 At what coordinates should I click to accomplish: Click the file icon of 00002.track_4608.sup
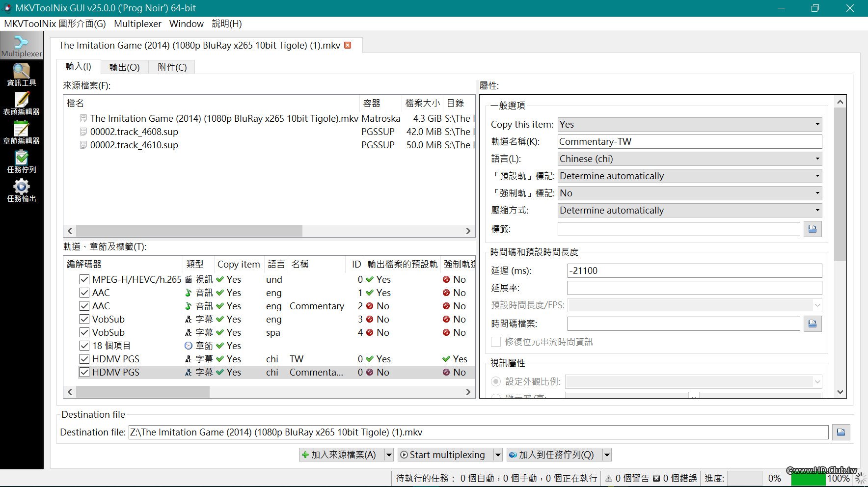click(x=83, y=132)
